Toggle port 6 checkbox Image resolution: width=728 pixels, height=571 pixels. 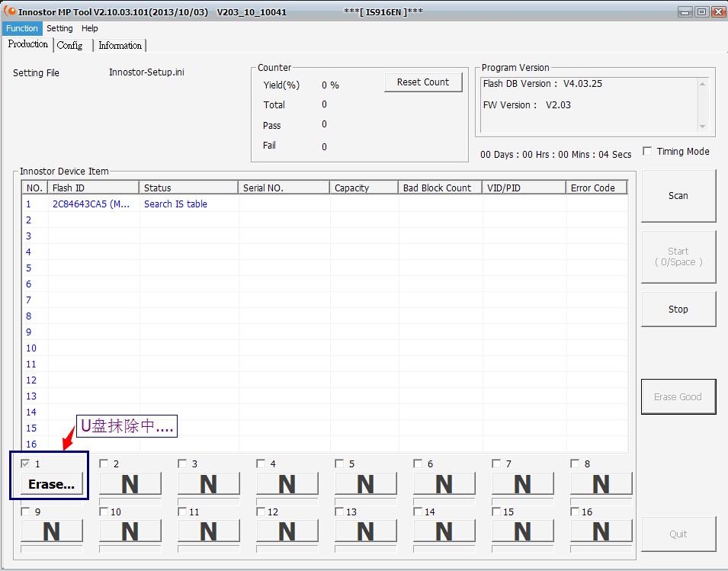coord(418,464)
